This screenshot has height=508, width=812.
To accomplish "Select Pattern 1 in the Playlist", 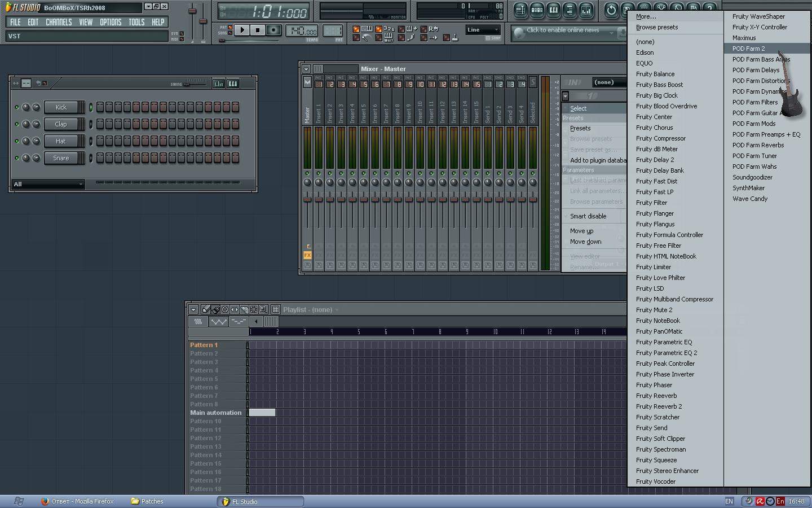I will pos(204,345).
